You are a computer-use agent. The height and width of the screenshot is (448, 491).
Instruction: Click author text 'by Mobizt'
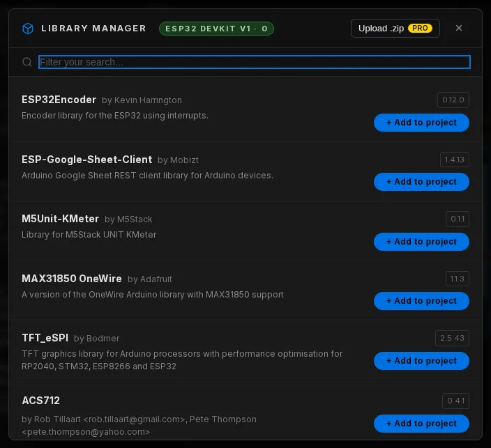click(178, 160)
